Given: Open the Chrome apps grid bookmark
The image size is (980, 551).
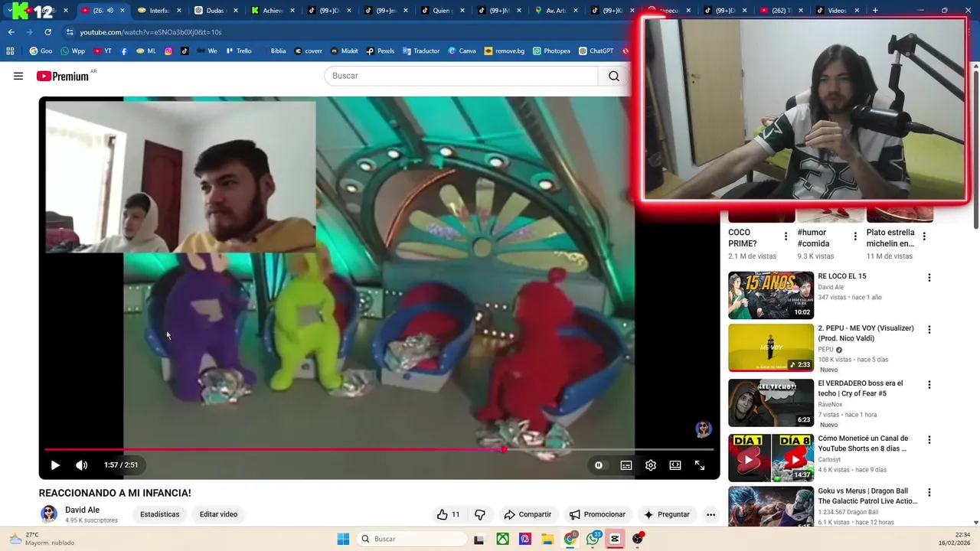Looking at the screenshot, I should tap(10, 51).
